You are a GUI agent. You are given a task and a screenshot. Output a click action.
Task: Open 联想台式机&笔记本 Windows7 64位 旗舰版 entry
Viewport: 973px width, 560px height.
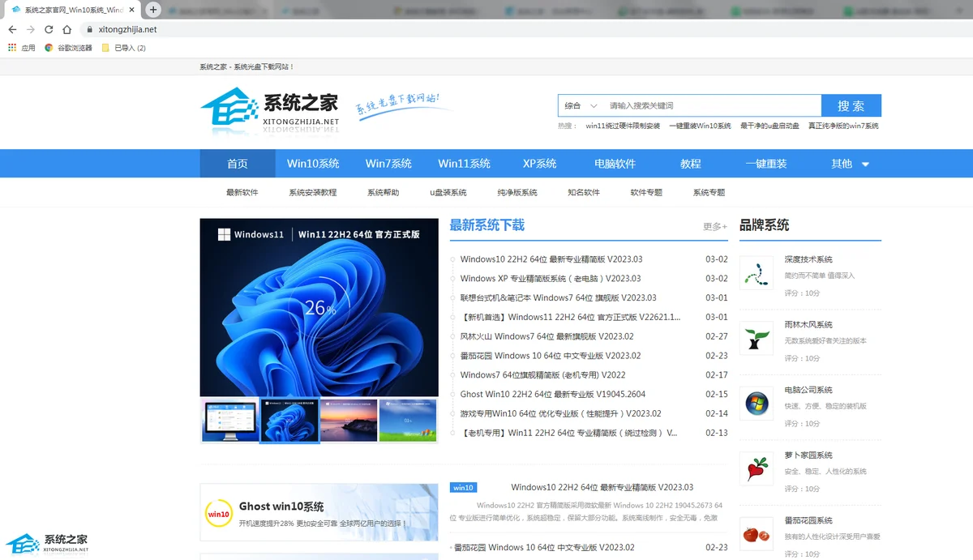[558, 298]
